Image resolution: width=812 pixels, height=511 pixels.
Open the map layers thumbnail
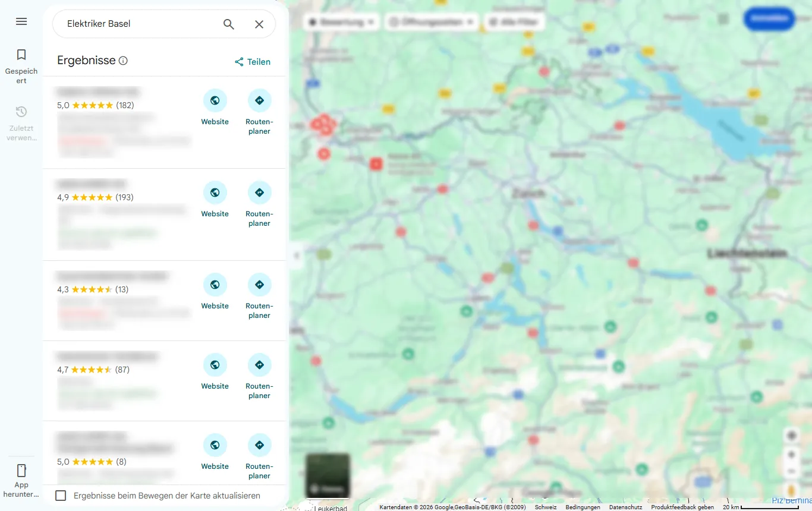328,475
